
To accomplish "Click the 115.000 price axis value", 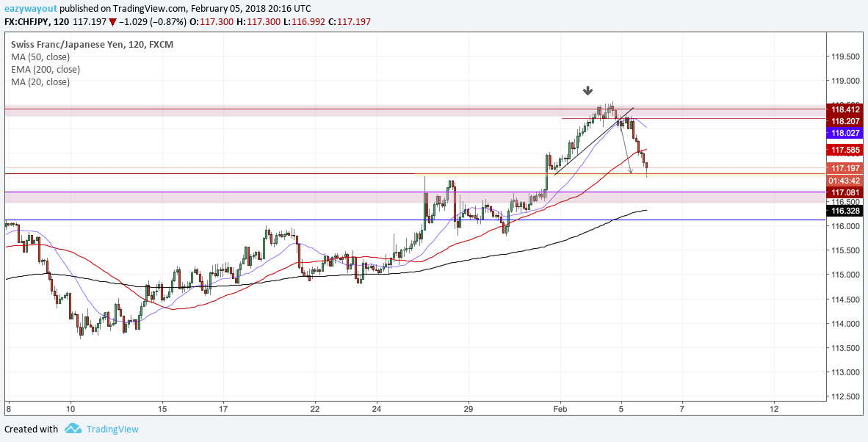I will (847, 275).
